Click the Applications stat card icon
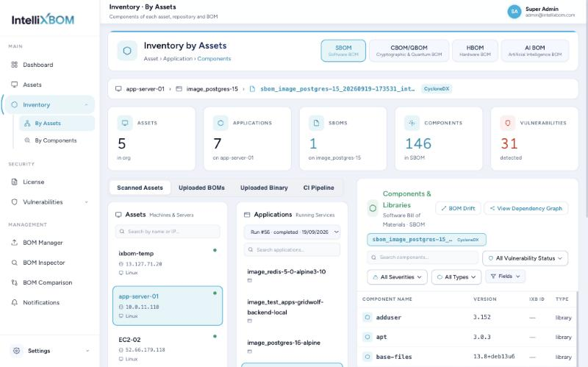588x367 pixels. click(220, 123)
